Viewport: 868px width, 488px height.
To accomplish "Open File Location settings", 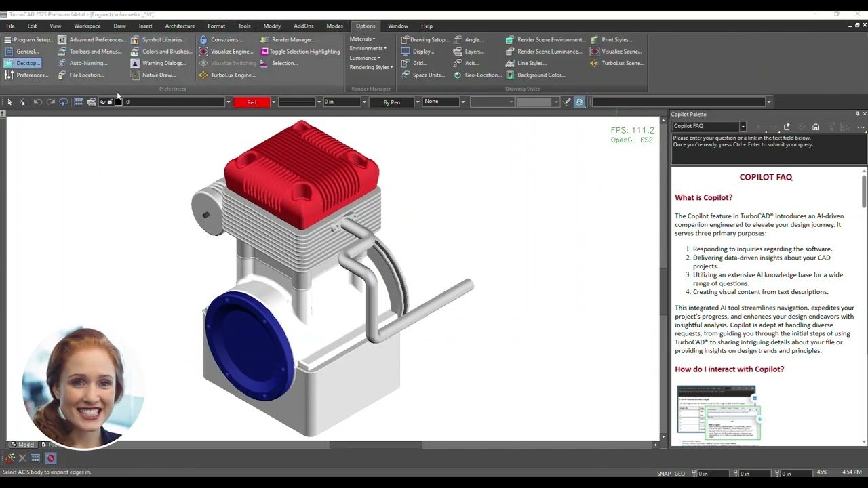I will pyautogui.click(x=81, y=75).
